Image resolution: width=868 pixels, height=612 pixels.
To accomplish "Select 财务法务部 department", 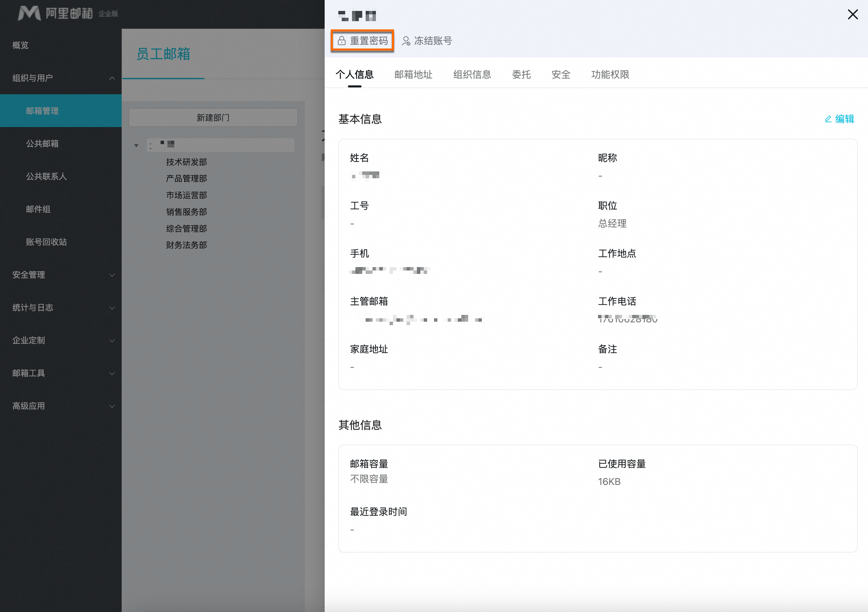I will pos(186,245).
